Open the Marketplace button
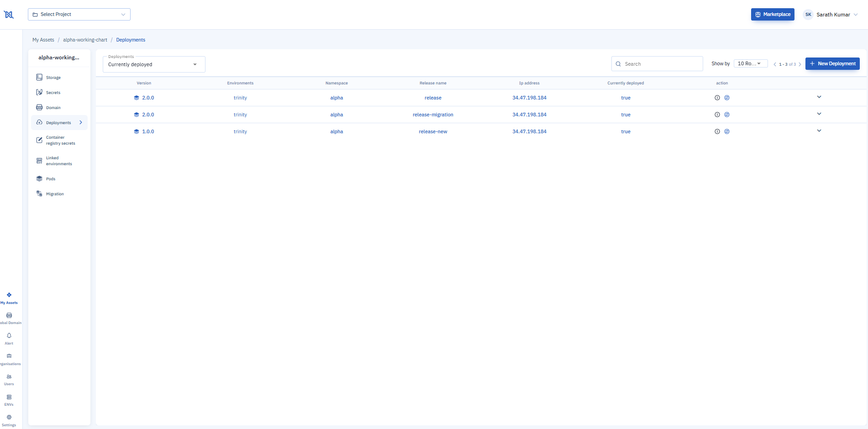The image size is (868, 429). pos(773,14)
